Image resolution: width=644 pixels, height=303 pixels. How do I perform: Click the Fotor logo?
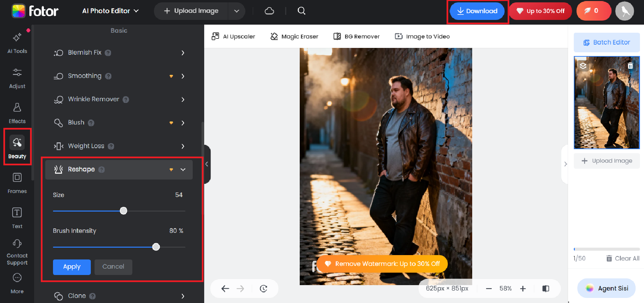(35, 11)
